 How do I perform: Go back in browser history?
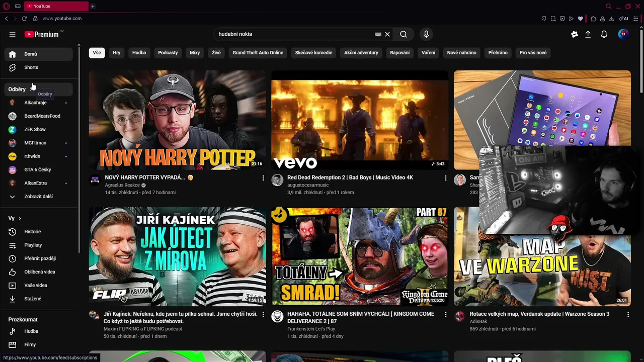point(6,19)
